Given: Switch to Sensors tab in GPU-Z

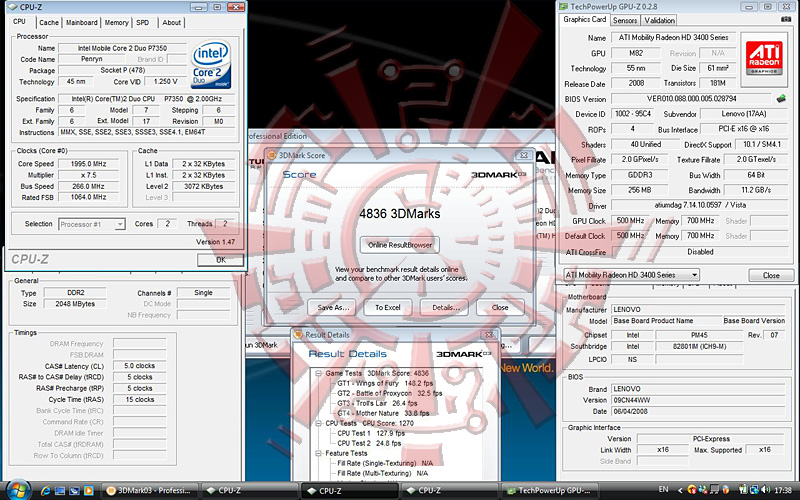Looking at the screenshot, I should click(x=625, y=20).
